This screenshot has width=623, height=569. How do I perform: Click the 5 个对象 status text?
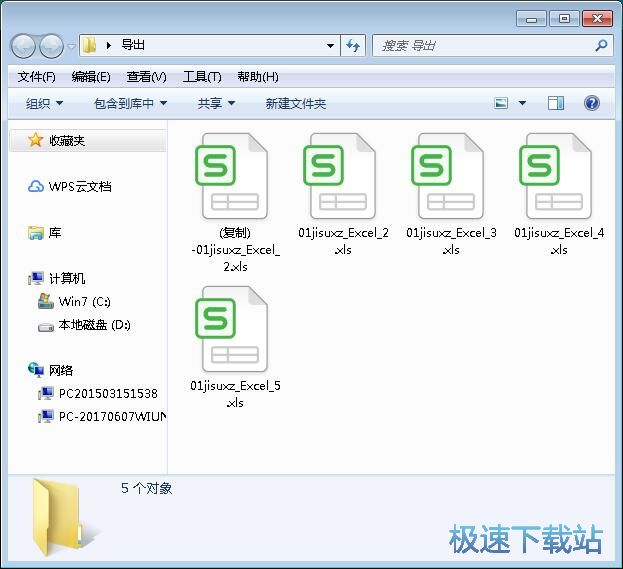147,488
